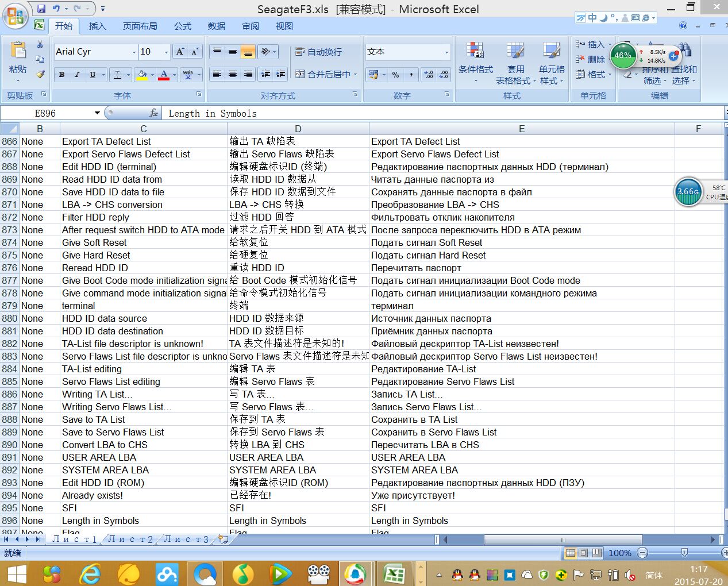Image resolution: width=728 pixels, height=586 pixels.
Task: Switch to Page Layout view in status bar
Action: pyautogui.click(x=583, y=553)
